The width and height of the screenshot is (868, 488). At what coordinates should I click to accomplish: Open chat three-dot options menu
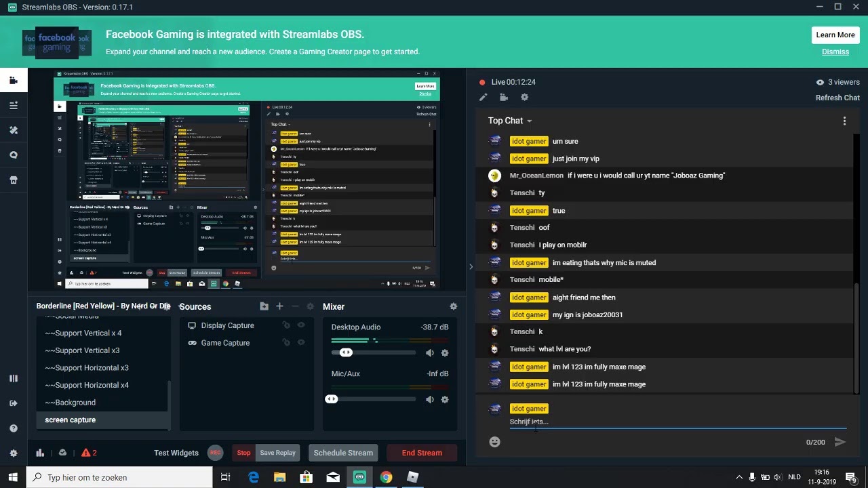click(x=844, y=121)
